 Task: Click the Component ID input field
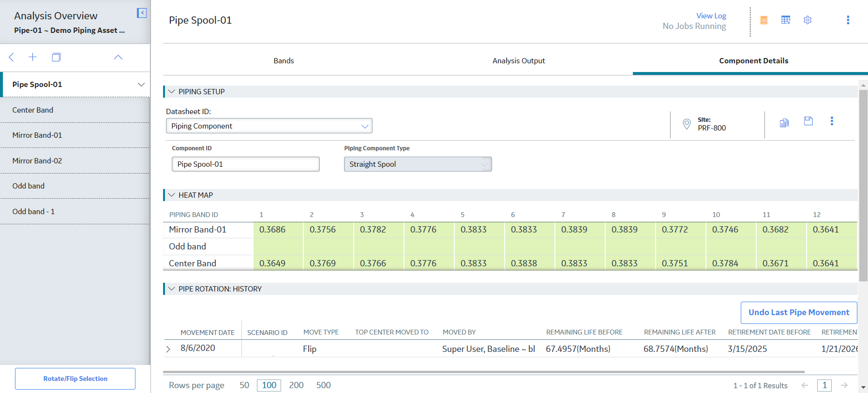click(x=246, y=164)
